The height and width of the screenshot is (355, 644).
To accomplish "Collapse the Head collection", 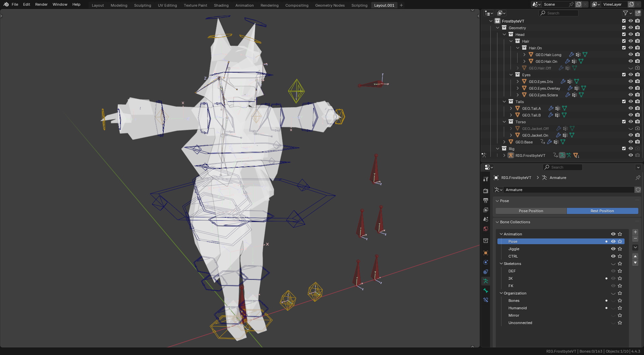I will [504, 34].
